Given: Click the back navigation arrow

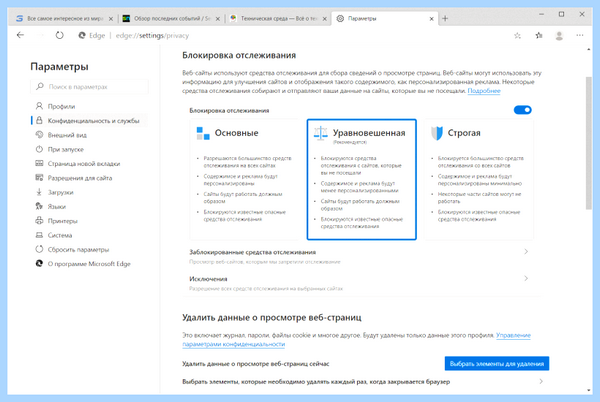Looking at the screenshot, I should point(20,35).
